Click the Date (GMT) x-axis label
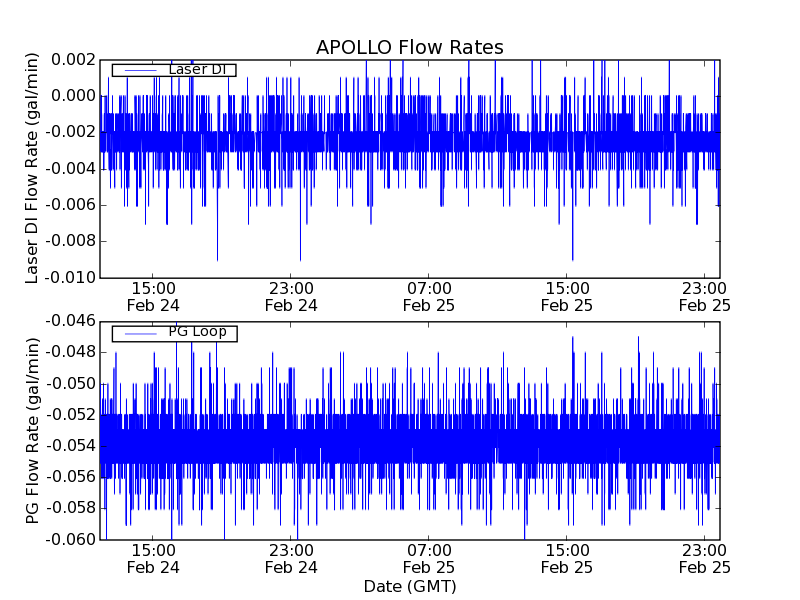 click(409, 586)
